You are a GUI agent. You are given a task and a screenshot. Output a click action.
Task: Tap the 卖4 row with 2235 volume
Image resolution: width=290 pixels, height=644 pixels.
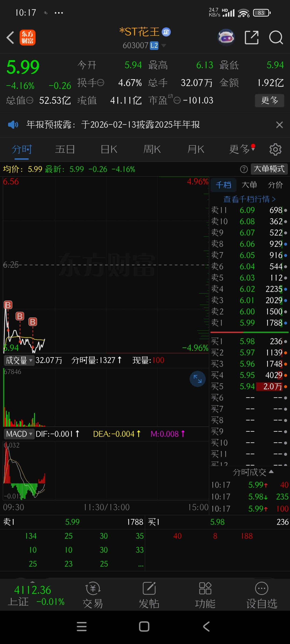(249, 289)
